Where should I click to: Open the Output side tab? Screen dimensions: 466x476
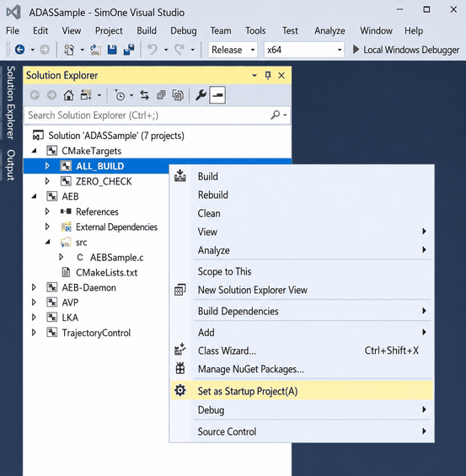coord(11,165)
